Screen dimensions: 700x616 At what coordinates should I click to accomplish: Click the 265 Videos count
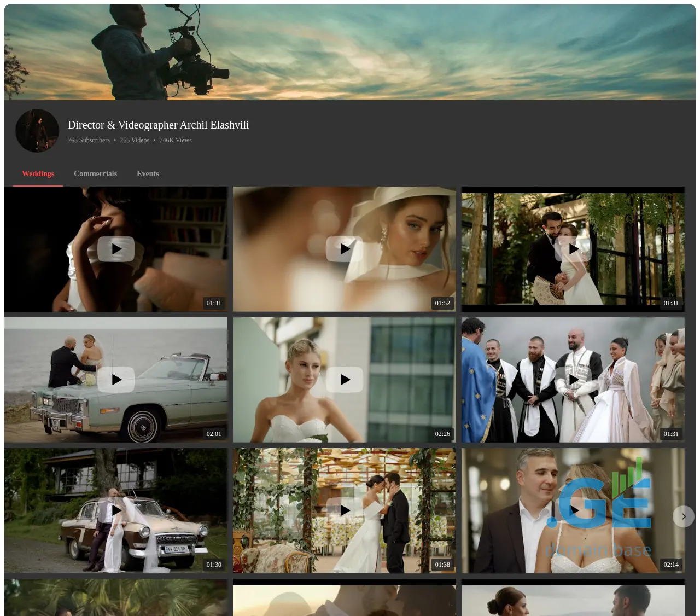click(135, 140)
